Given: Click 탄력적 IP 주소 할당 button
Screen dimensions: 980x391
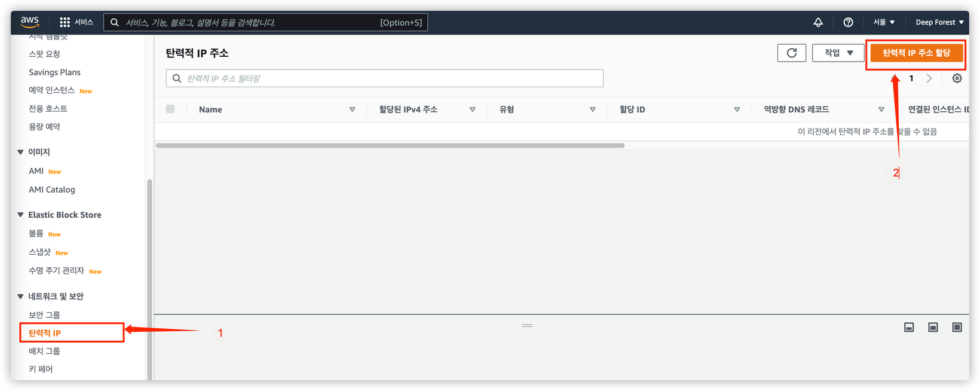Looking at the screenshot, I should tap(916, 53).
